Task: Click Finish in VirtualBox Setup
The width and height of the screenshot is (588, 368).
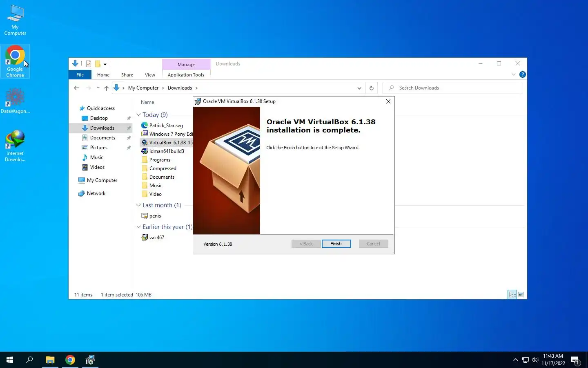Action: (x=336, y=244)
